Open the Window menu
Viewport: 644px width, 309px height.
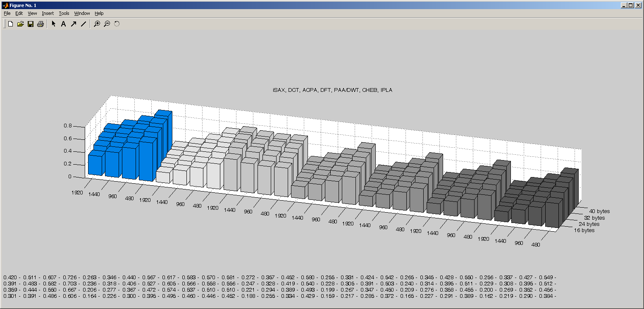(x=82, y=13)
